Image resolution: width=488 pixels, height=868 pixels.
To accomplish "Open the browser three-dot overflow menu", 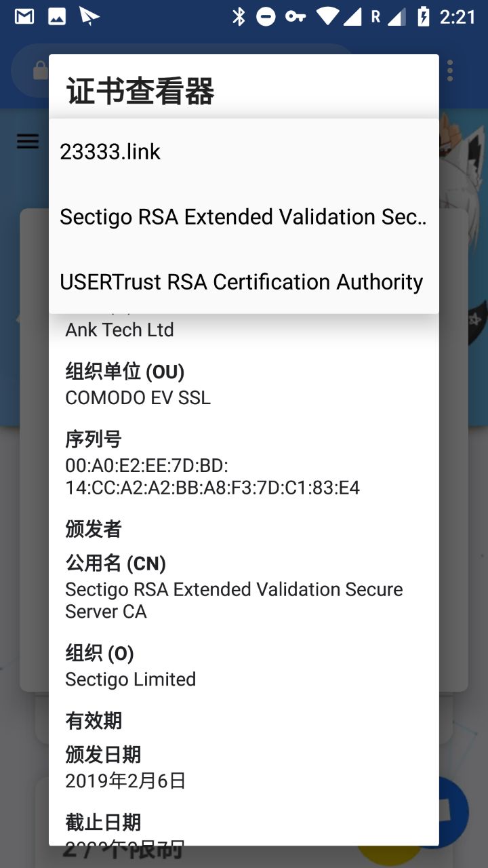I will 450,71.
